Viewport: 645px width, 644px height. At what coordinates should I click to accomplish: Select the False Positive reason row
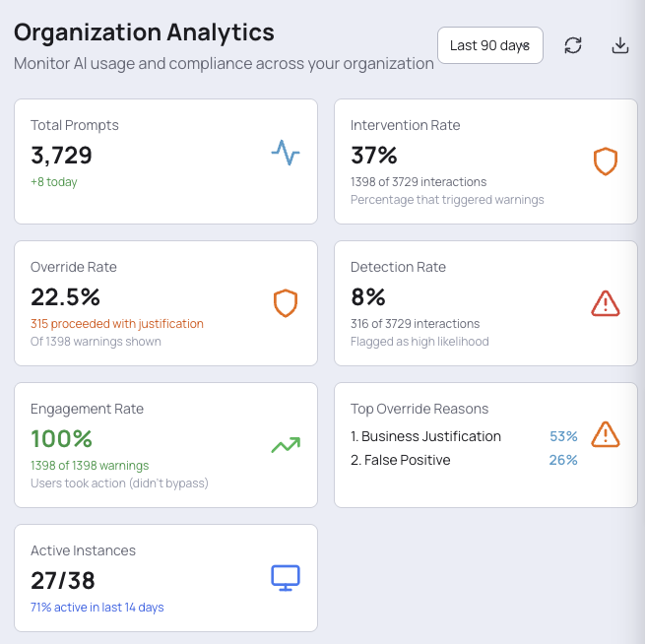(x=464, y=460)
